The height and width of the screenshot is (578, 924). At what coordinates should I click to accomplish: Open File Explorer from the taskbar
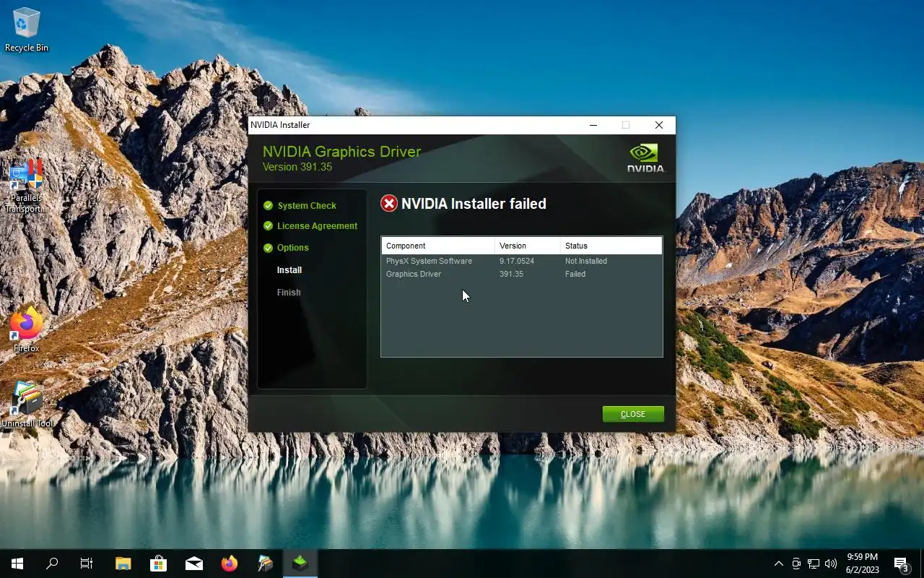pyautogui.click(x=123, y=564)
